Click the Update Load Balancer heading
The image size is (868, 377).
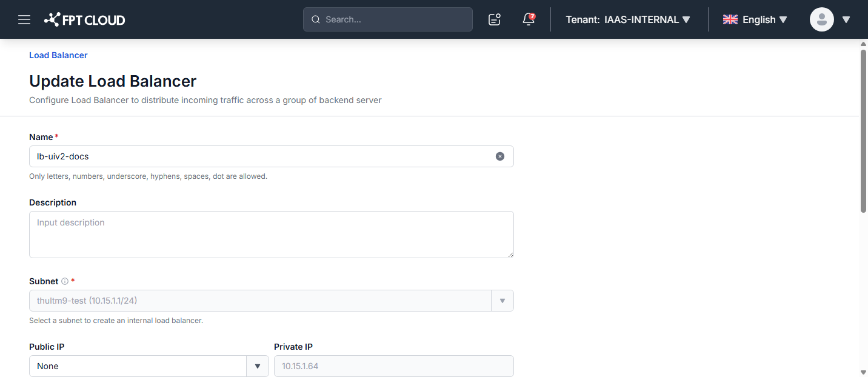tap(113, 81)
